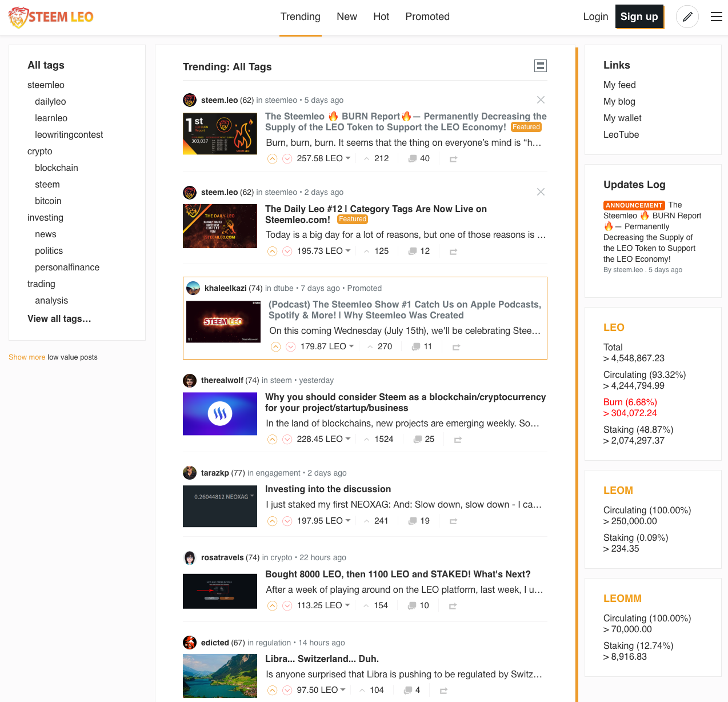728x702 pixels.
Task: Upvote the Libra Switzerland post
Action: 273,691
